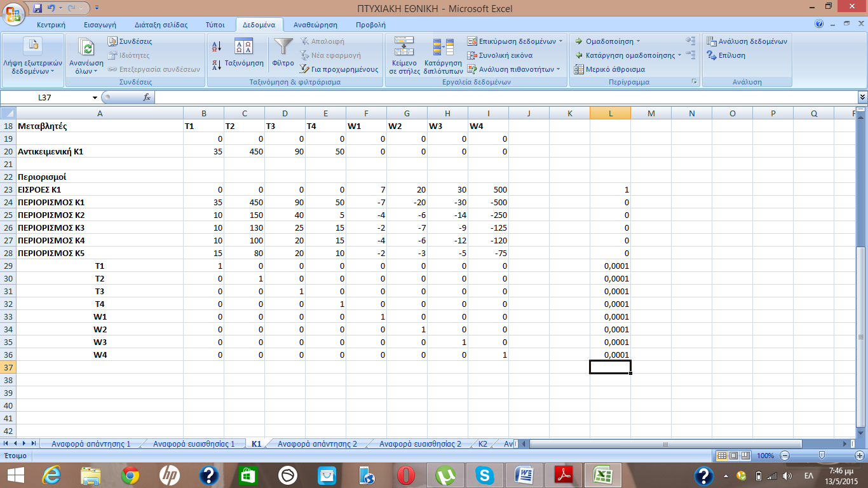This screenshot has width=868, height=488.
Task: Toggle the Φίλτρο filter funnel
Action: click(x=283, y=53)
